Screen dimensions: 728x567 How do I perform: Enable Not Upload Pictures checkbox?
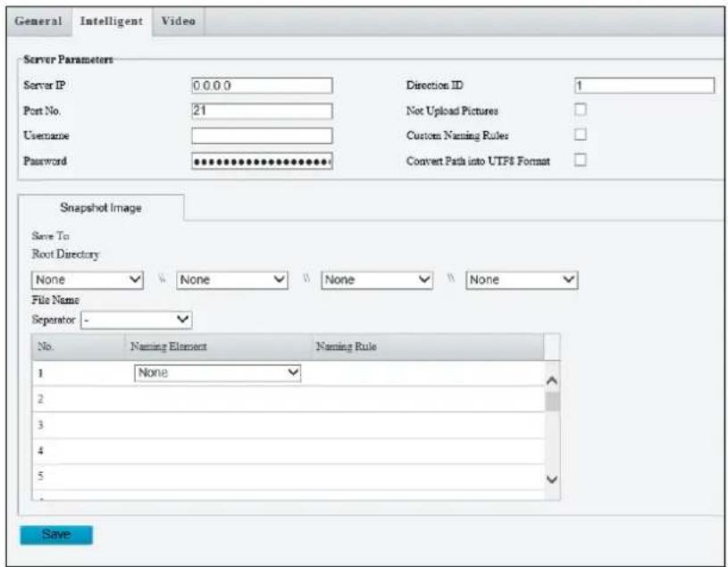coord(581,110)
